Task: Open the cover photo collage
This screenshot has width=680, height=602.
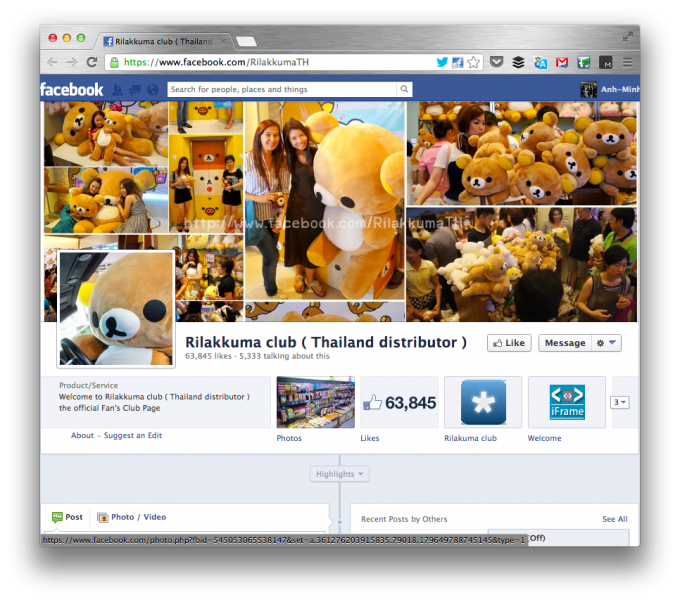Action: (x=340, y=212)
